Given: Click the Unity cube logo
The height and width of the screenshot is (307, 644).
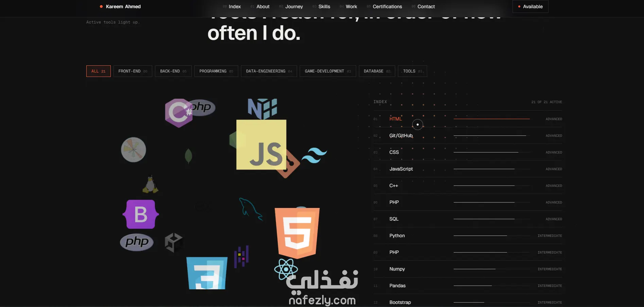Looking at the screenshot, I should [x=174, y=243].
